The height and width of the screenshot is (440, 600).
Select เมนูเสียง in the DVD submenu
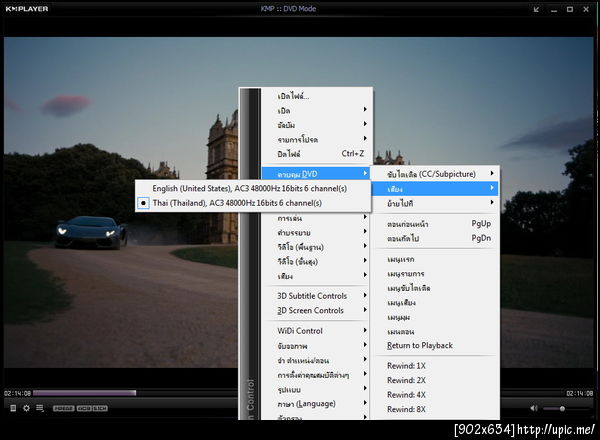pos(435,302)
